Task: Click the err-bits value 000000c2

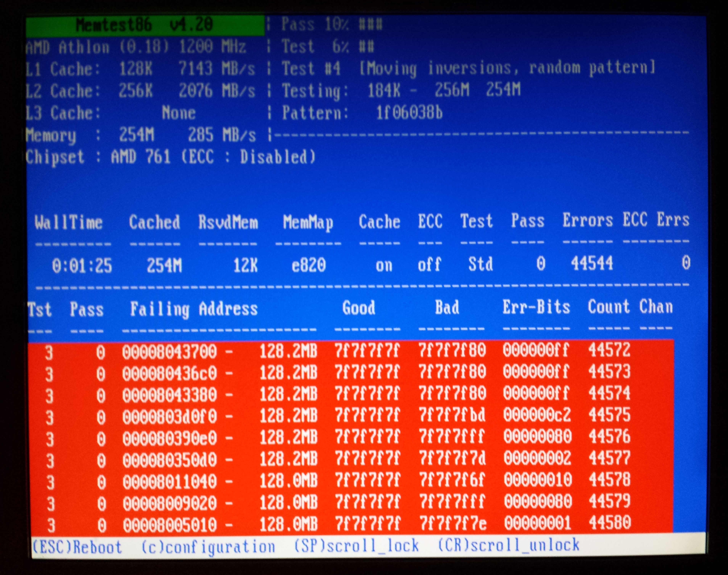Action: click(537, 415)
